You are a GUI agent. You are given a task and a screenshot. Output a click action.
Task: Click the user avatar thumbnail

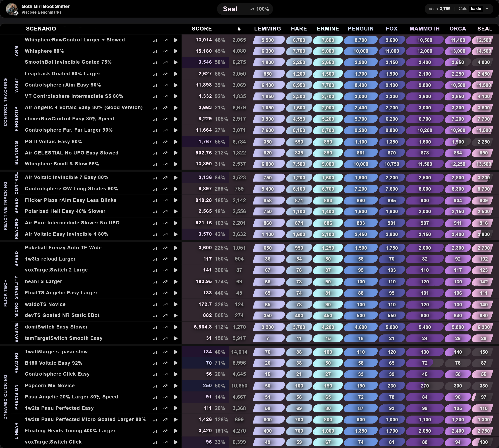coord(12,9)
